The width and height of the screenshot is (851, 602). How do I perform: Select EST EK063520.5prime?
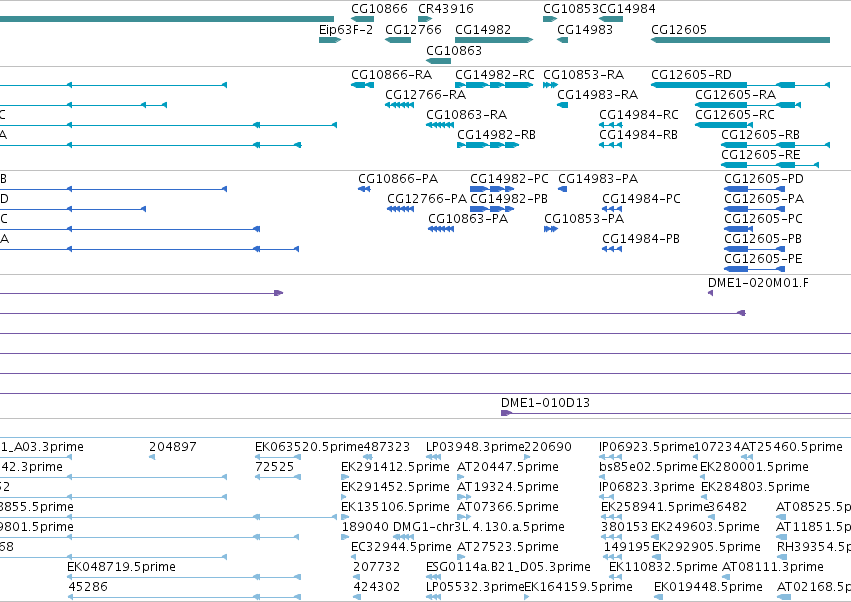click(309, 447)
